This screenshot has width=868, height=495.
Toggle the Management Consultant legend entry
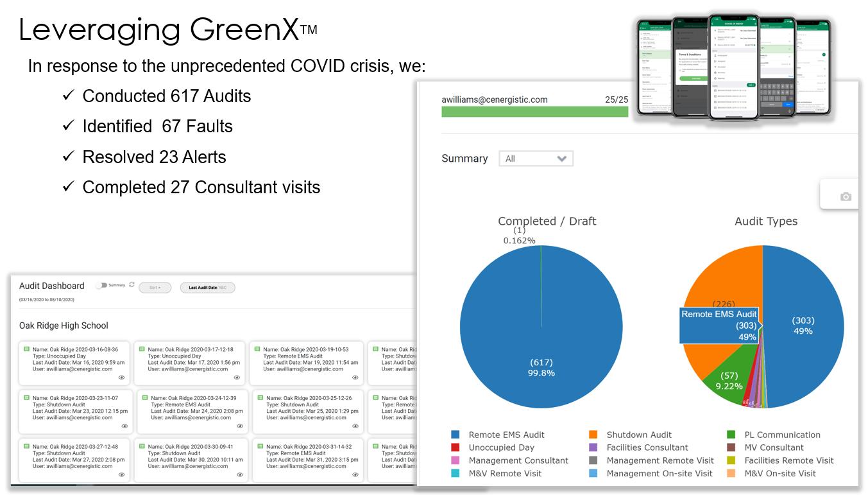click(510, 460)
